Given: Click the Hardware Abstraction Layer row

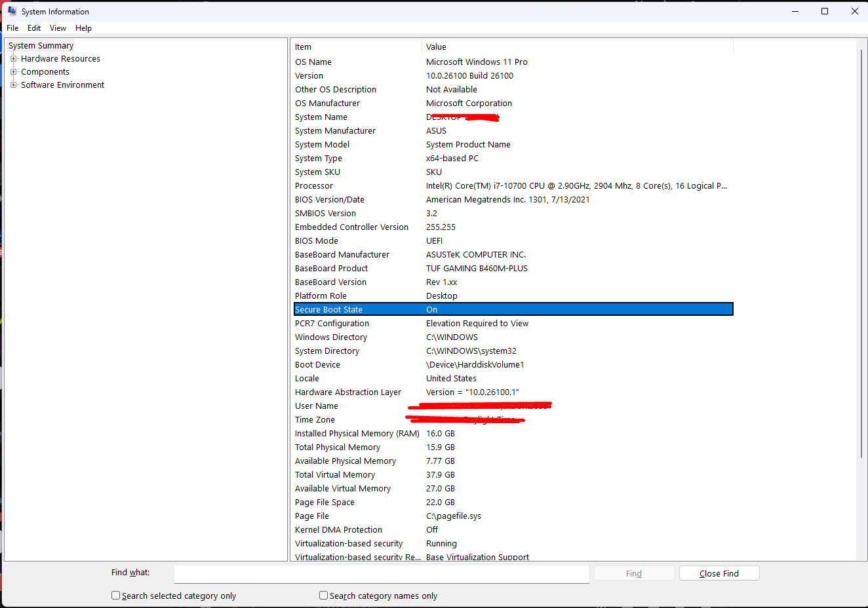Looking at the screenshot, I should [x=513, y=392].
